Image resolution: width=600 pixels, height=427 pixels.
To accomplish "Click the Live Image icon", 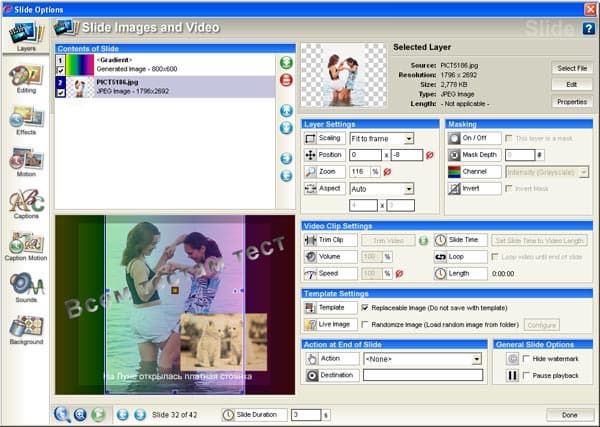I will (310, 324).
